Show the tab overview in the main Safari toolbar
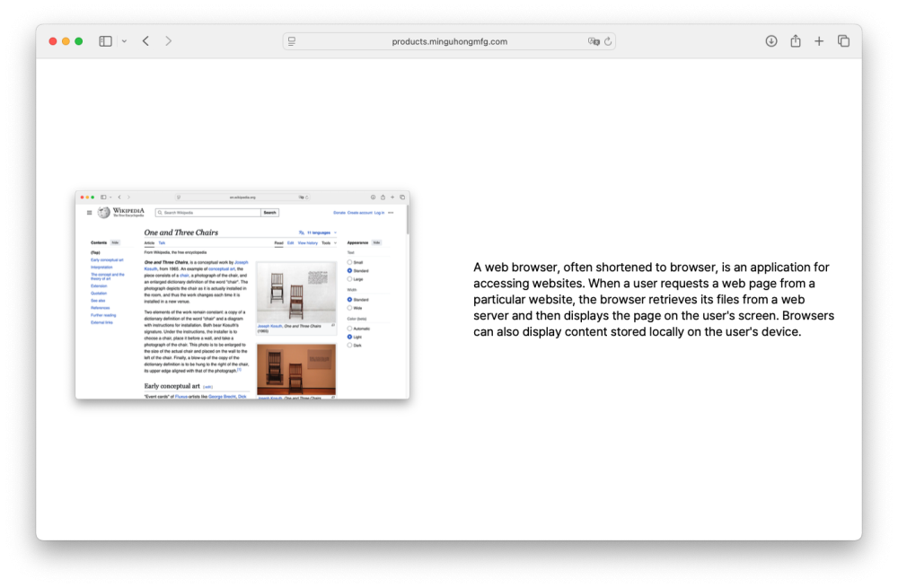Viewport: 898px width, 588px height. click(x=843, y=41)
